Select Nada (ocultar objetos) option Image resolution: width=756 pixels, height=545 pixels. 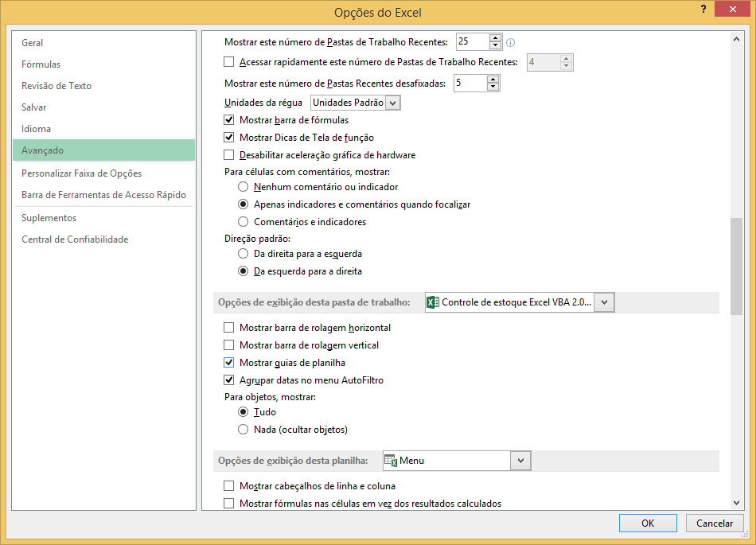click(x=244, y=430)
